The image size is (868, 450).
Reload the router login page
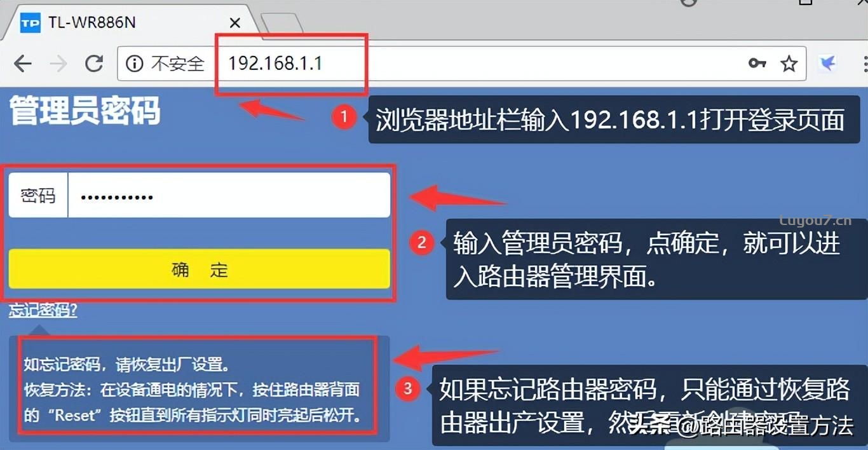click(x=94, y=63)
